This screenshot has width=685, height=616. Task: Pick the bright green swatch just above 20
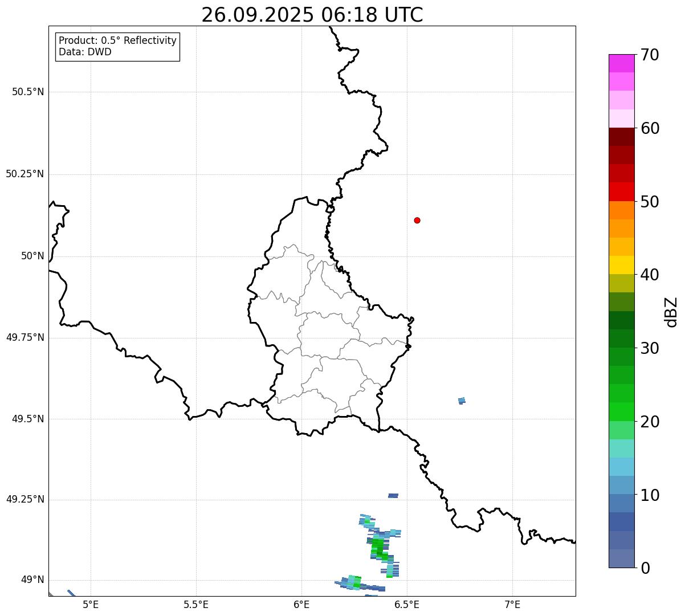tap(621, 412)
